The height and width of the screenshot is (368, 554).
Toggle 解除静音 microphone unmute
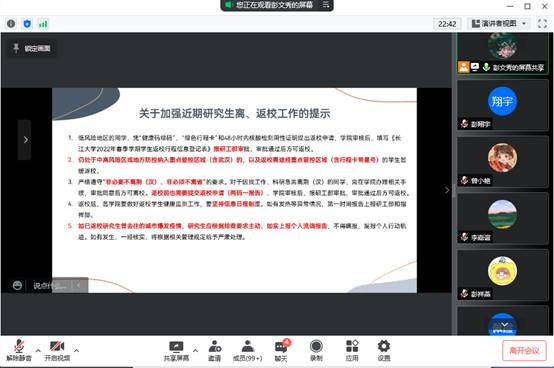[x=19, y=350]
